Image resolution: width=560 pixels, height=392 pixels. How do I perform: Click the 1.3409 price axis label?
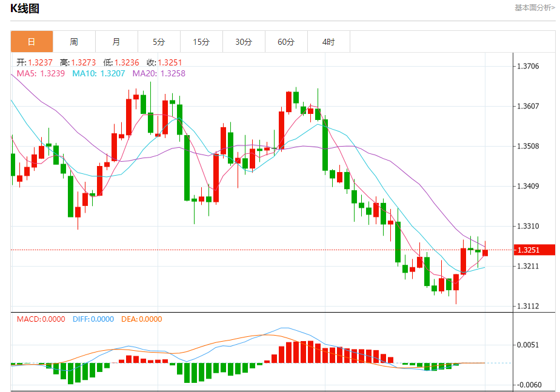528,186
